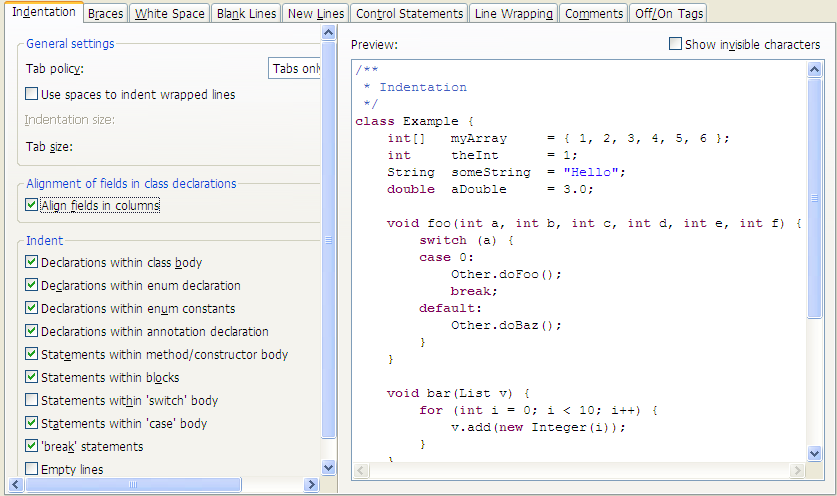Image resolution: width=837 pixels, height=496 pixels.
Task: Click 'class Example' line in preview
Action: 414,121
